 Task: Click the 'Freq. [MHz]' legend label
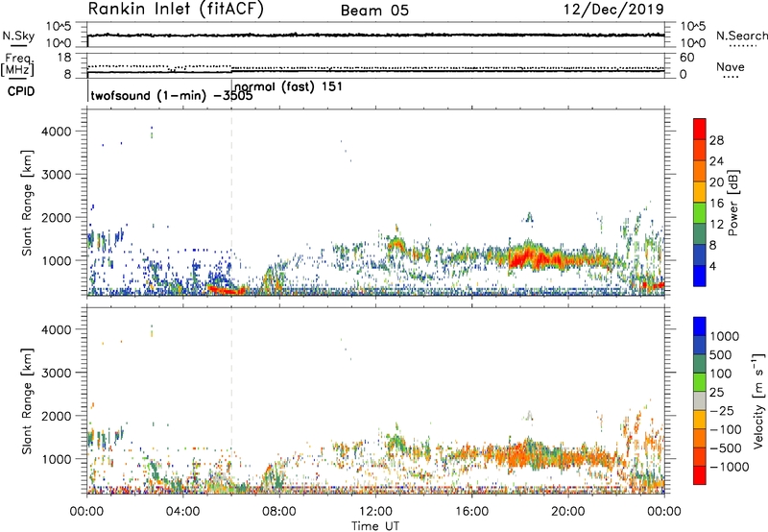(19, 63)
